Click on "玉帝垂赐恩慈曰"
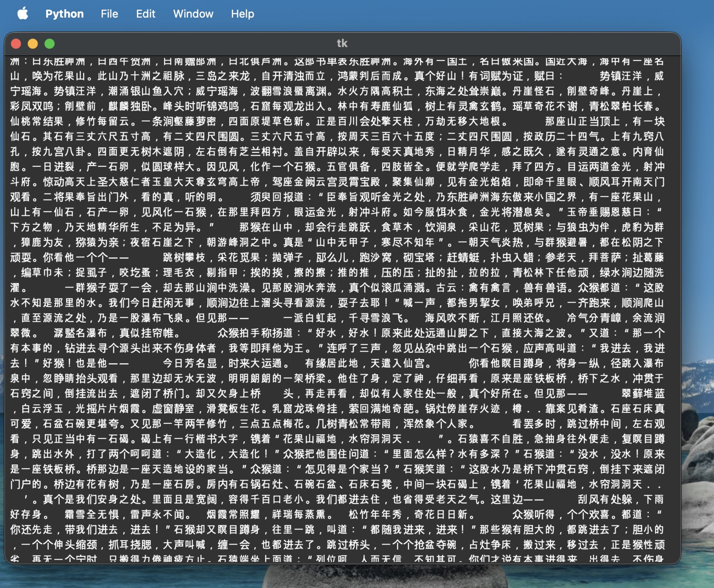714x588 pixels. click(604, 212)
